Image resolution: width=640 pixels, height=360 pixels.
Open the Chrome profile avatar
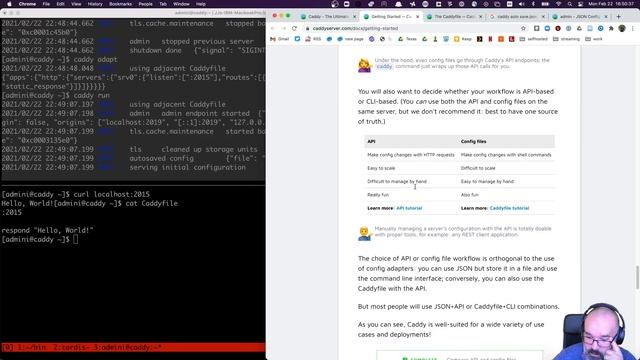point(622,29)
